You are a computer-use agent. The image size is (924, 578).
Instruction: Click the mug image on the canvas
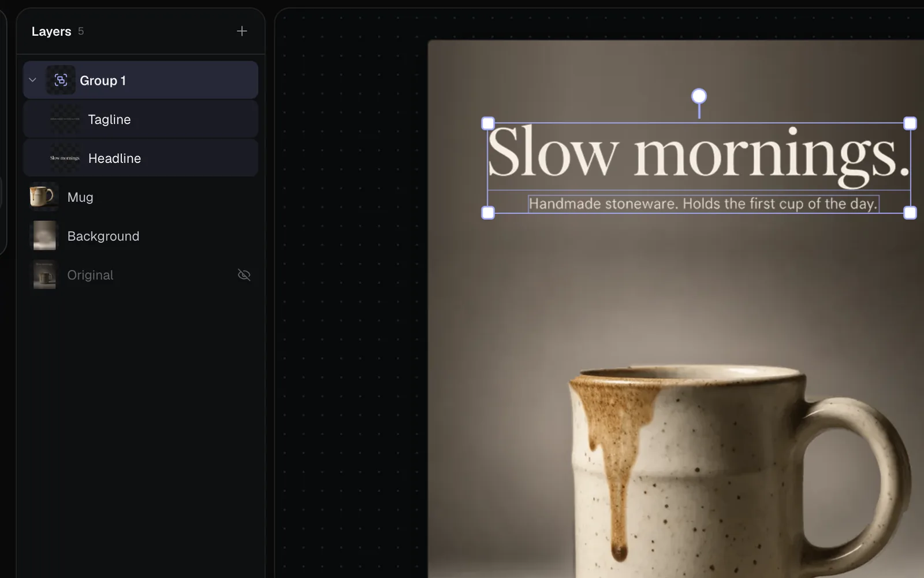point(739,471)
